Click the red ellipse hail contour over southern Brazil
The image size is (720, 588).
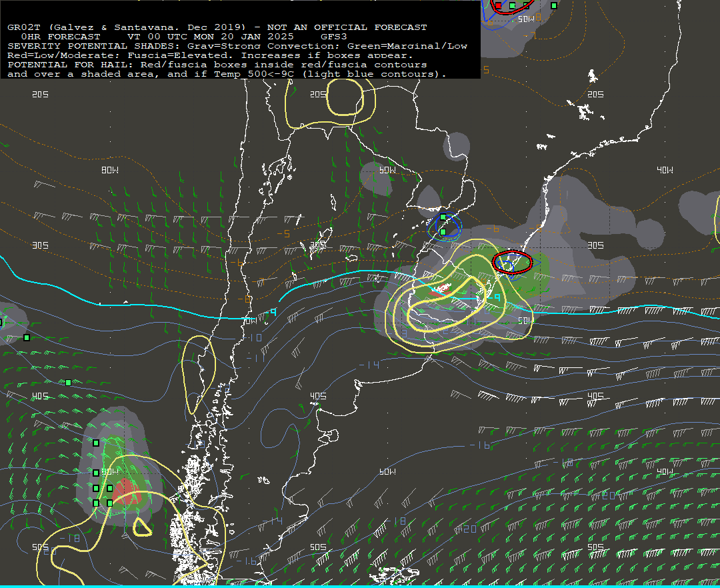pyautogui.click(x=513, y=262)
